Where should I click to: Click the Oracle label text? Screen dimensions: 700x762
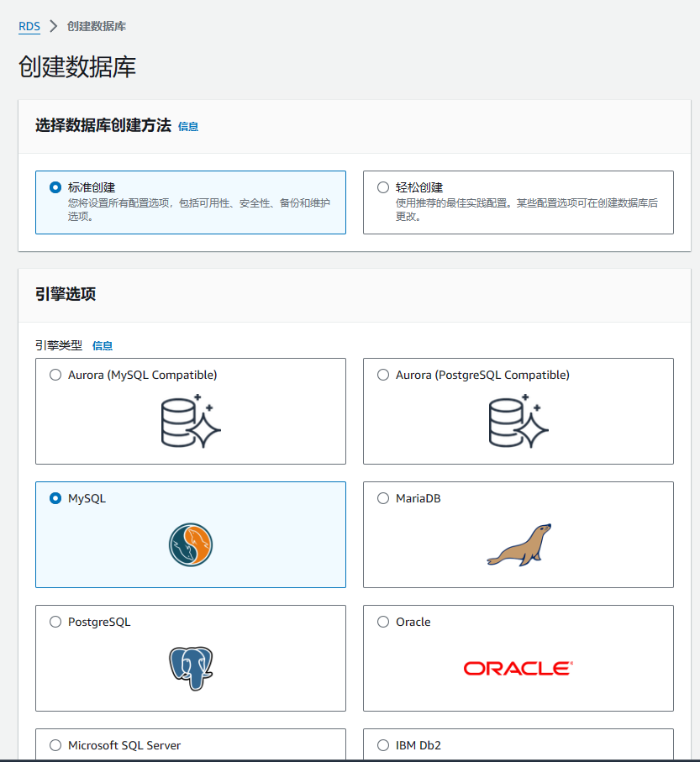click(x=413, y=622)
